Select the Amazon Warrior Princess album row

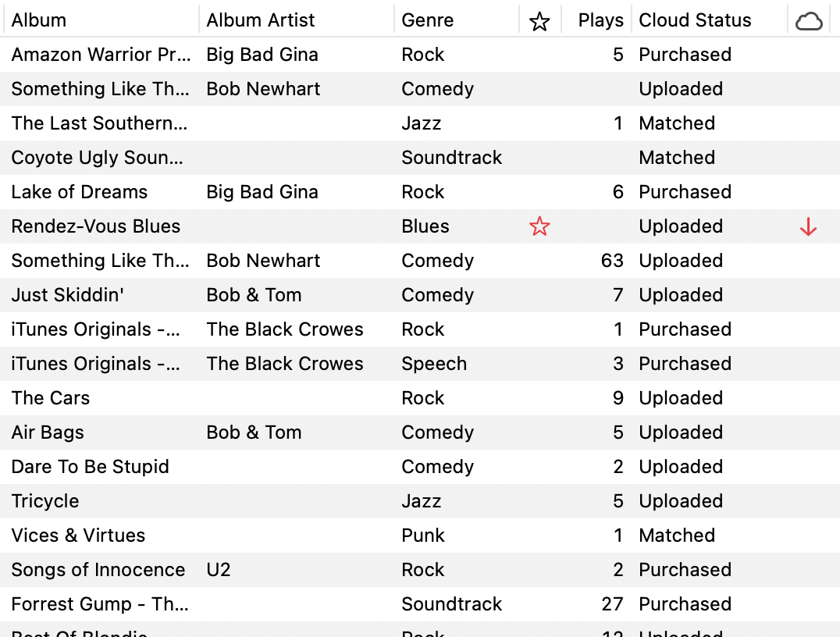tap(420, 55)
